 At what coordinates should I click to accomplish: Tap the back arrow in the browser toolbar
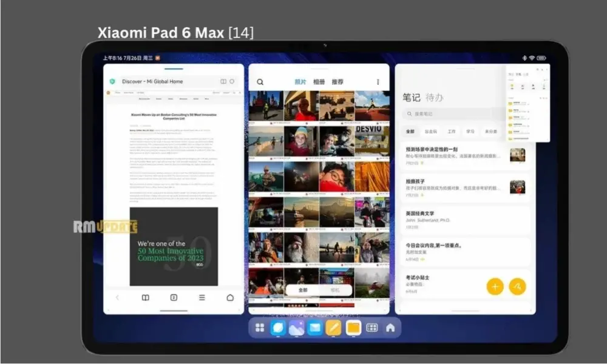click(x=118, y=298)
